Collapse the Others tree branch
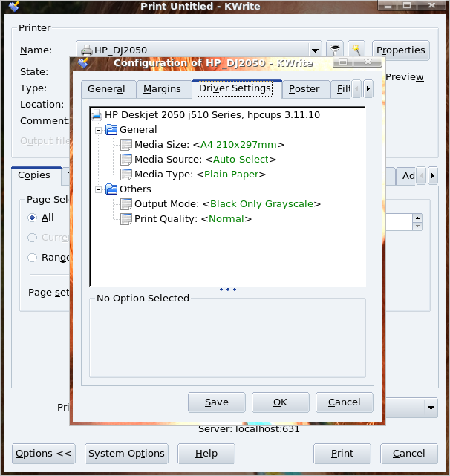Screen dimensions: 450x476 coord(98,190)
